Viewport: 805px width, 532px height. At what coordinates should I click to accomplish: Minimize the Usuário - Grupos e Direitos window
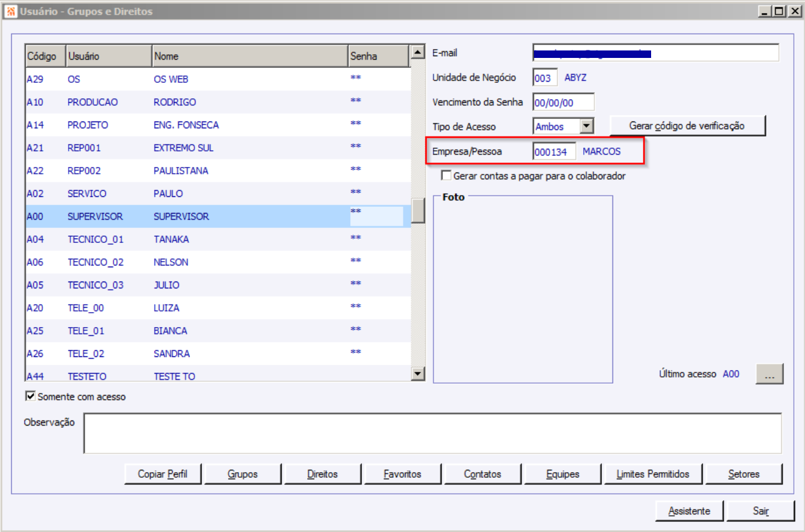tap(764, 11)
